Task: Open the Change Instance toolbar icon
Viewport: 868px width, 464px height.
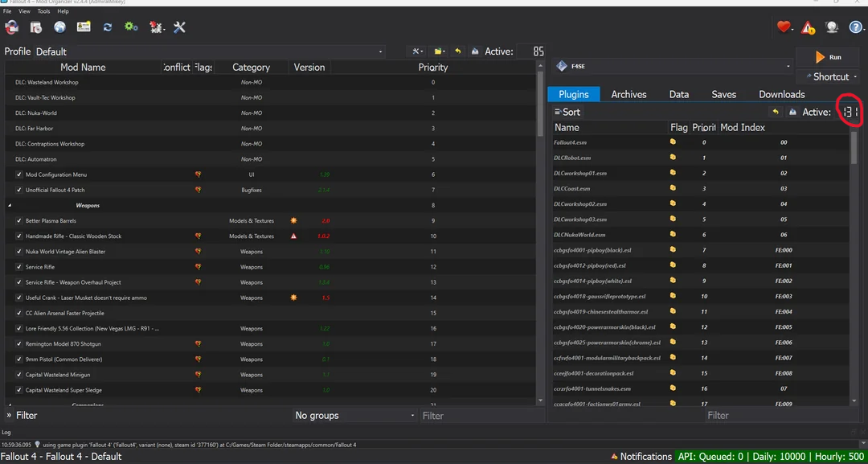Action: (11, 27)
